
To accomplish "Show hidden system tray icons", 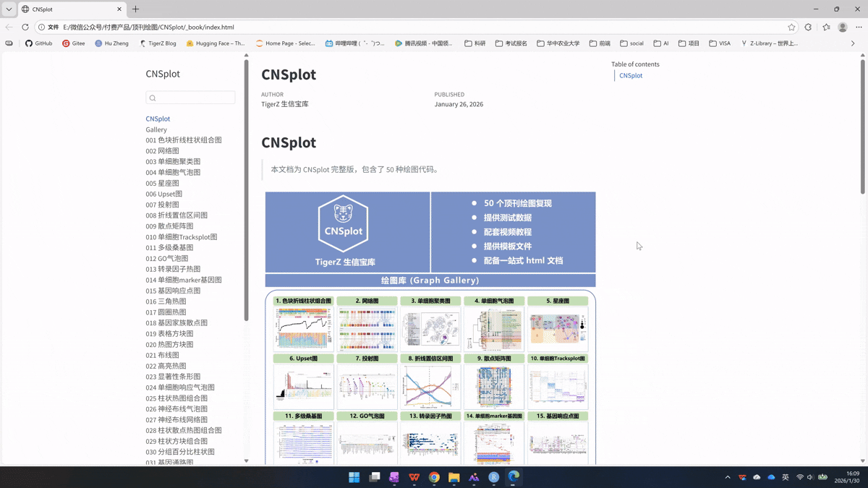I will [728, 477].
